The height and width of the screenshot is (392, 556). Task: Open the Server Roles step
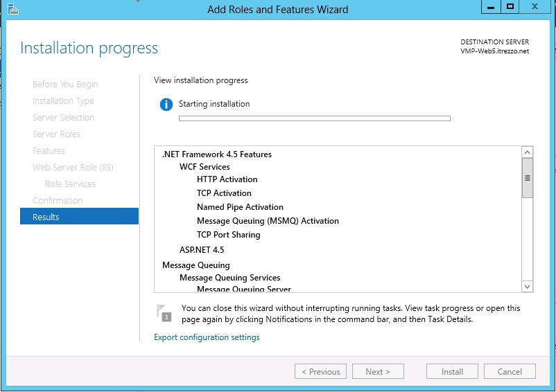coord(56,134)
